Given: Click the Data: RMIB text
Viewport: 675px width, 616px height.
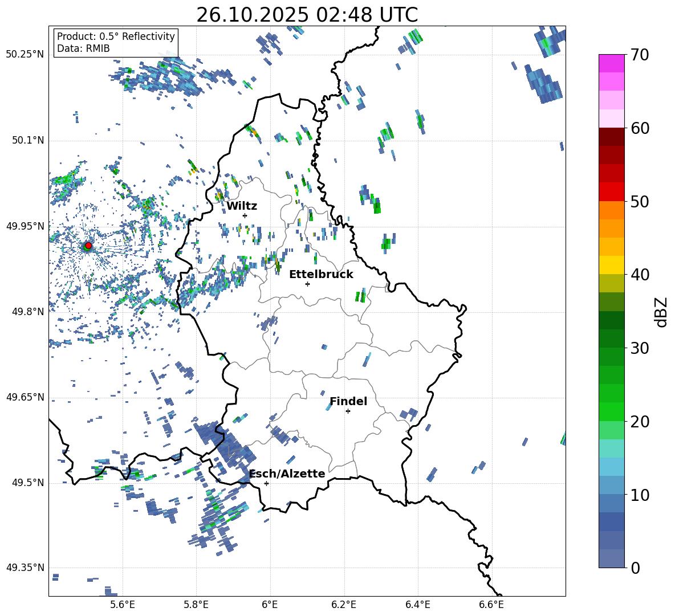Looking at the screenshot, I should click(x=83, y=48).
